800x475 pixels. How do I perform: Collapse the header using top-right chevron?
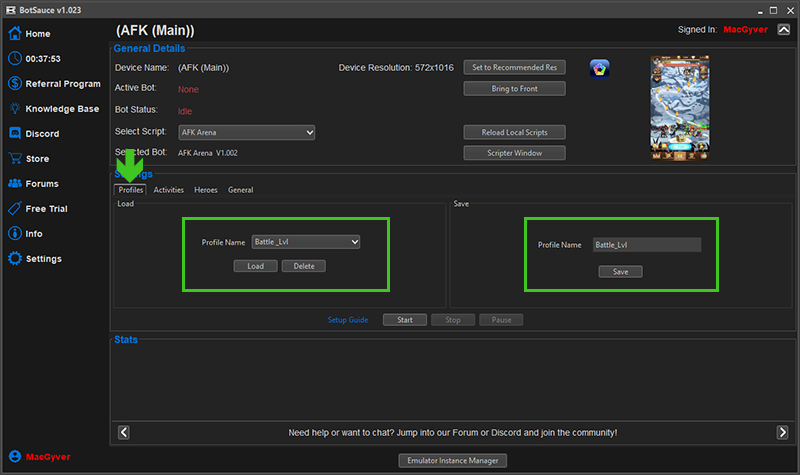pyautogui.click(x=783, y=31)
